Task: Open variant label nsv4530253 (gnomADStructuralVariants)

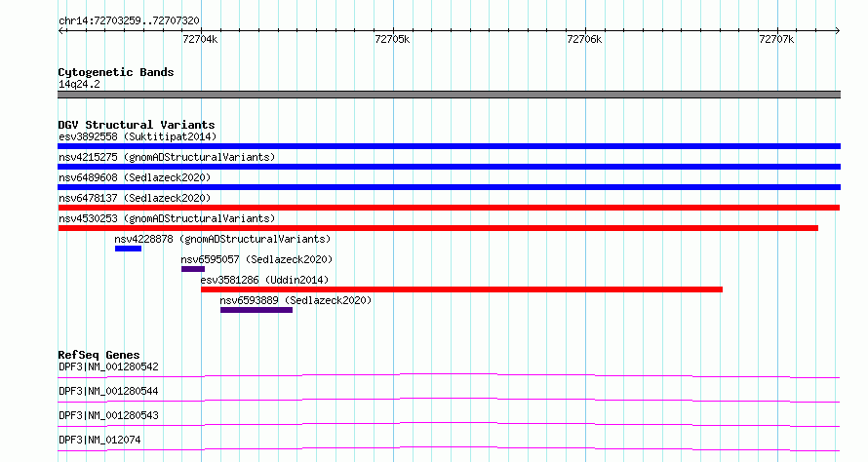Action: click(167, 218)
